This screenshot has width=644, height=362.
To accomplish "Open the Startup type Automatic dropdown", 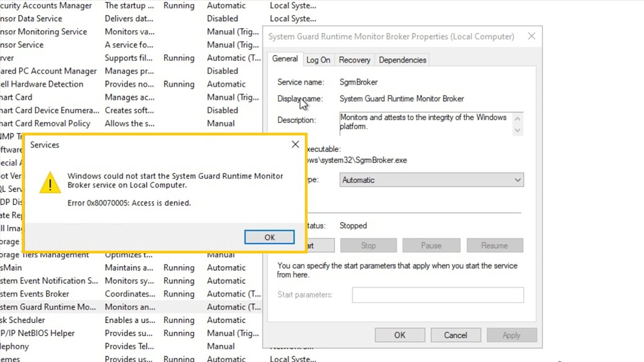I will coord(432,180).
